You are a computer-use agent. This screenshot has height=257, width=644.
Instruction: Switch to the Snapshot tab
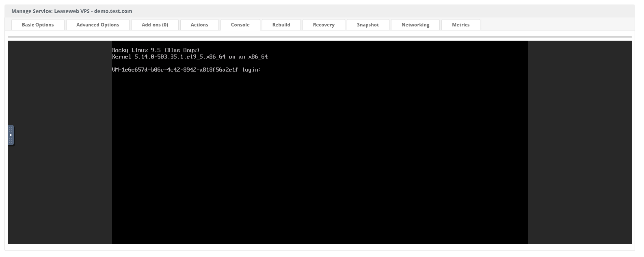368,25
